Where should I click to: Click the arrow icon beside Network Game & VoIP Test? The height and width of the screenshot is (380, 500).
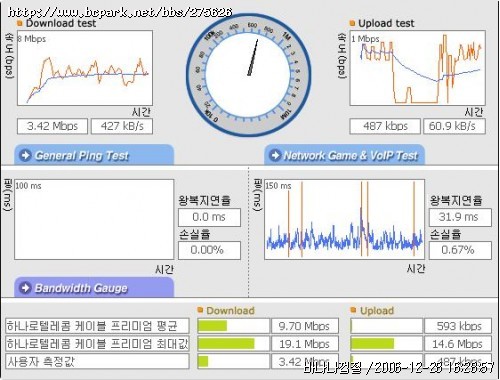pos(275,155)
